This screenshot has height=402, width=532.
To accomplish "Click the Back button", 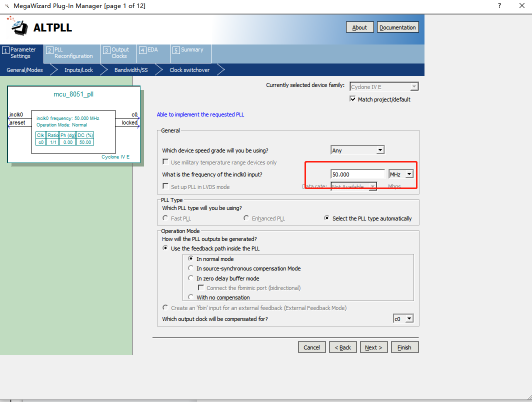I will coord(342,347).
